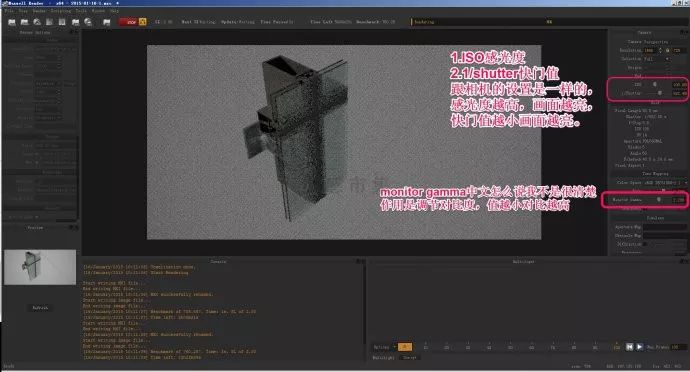Open the Selection Full dropdown

click(x=657, y=59)
